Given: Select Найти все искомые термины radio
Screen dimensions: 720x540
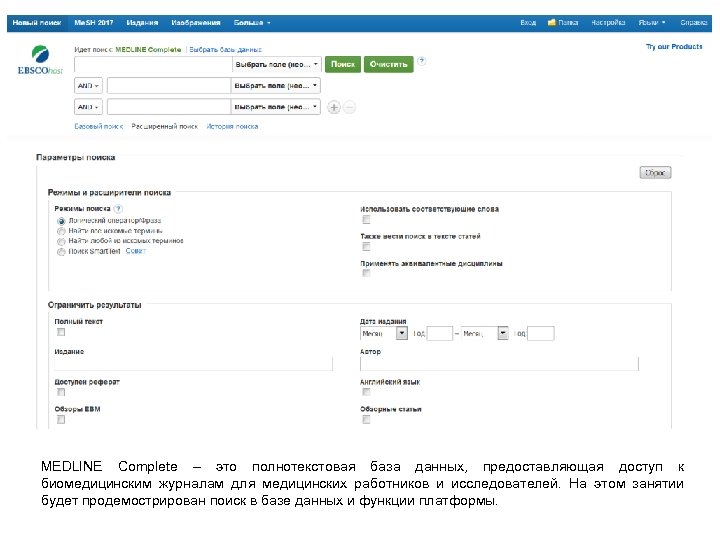Looking at the screenshot, I should [61, 231].
